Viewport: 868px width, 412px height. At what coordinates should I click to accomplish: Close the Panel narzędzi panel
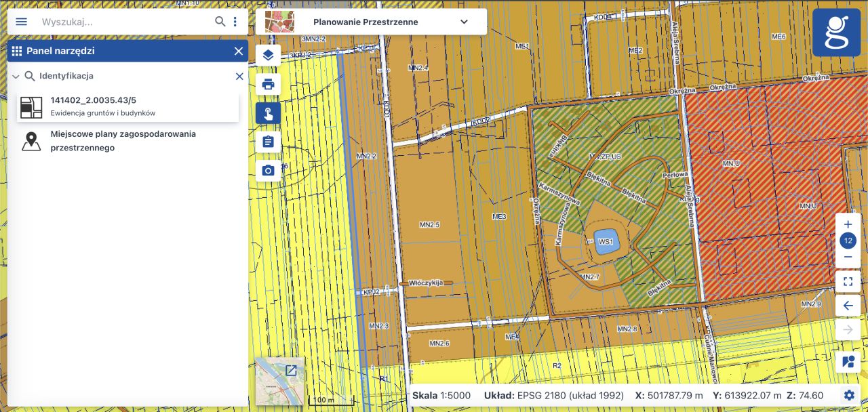239,51
